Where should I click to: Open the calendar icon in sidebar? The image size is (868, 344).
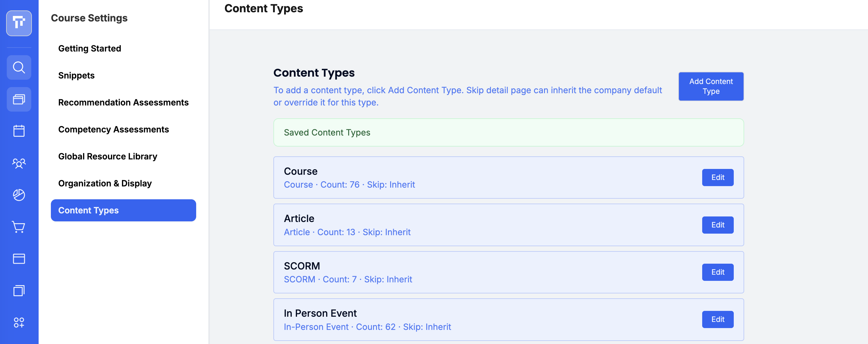tap(19, 131)
